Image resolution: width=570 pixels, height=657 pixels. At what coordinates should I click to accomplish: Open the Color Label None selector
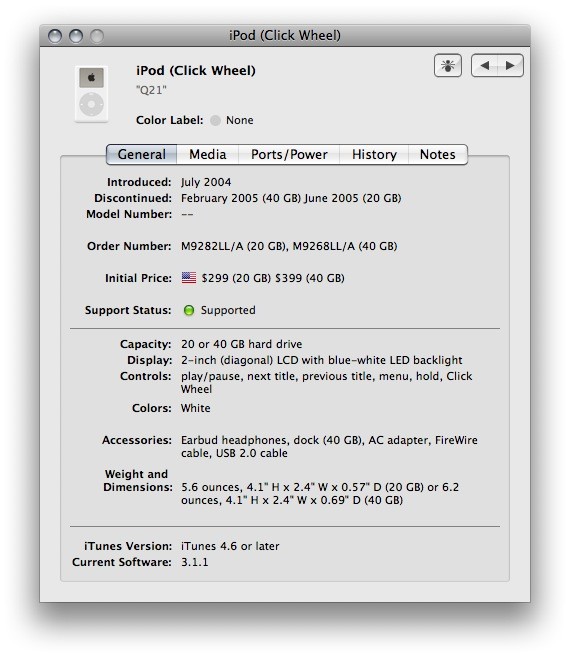tap(232, 120)
